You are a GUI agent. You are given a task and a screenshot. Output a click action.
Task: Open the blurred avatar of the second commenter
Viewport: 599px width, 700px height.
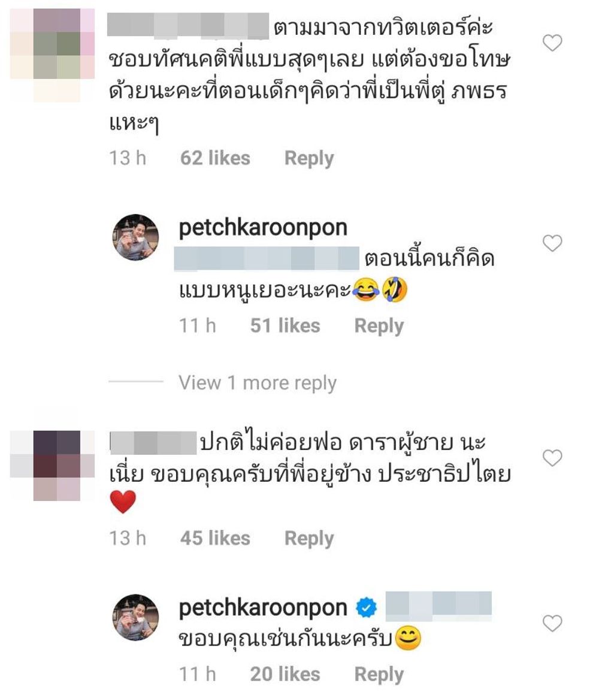(x=52, y=466)
